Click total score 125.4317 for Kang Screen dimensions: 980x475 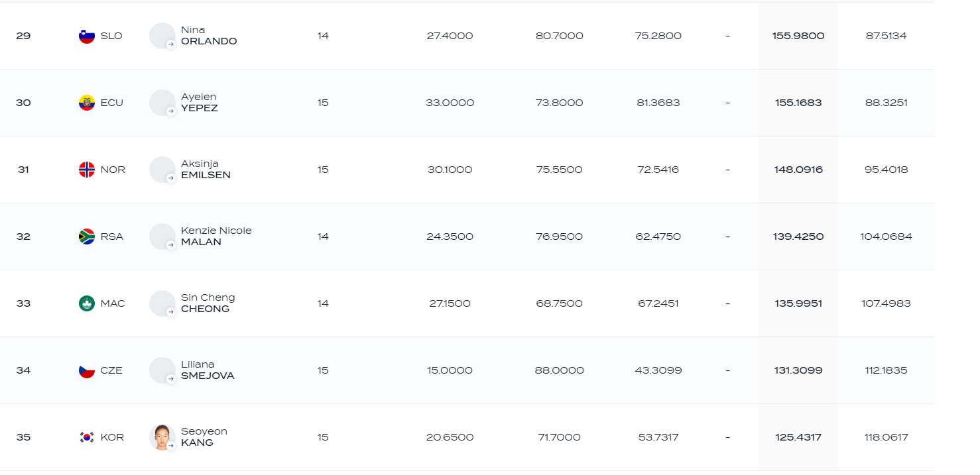(x=798, y=437)
